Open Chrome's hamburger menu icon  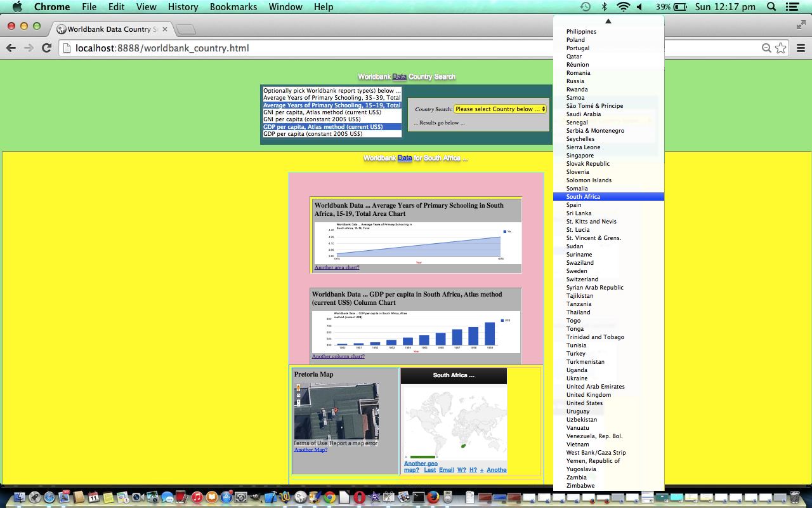coord(801,48)
